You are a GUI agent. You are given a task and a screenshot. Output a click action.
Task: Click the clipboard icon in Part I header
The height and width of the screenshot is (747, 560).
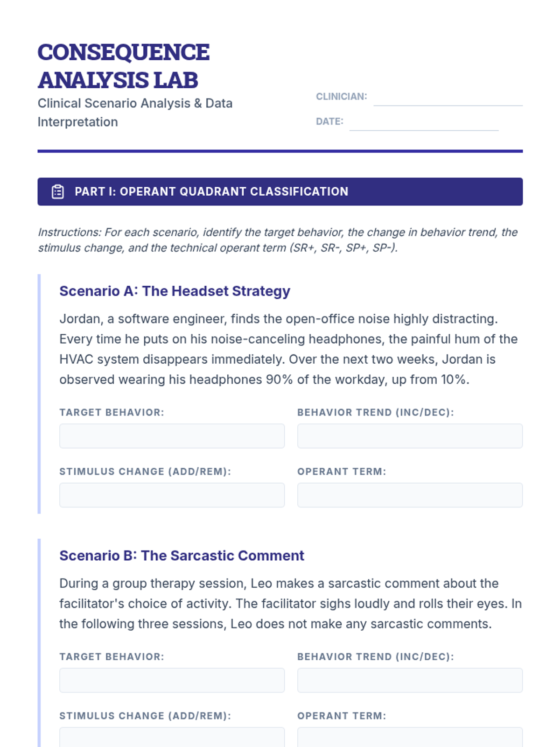58,191
